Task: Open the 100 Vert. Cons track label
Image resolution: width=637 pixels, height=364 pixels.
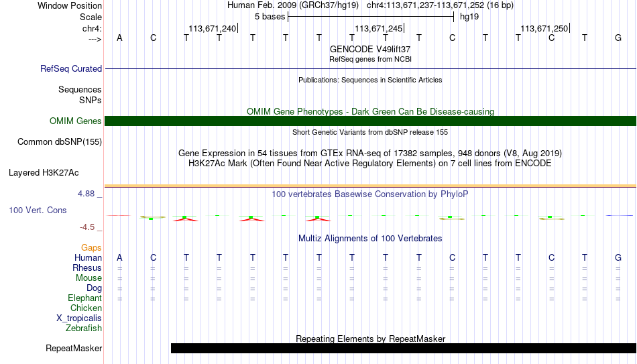Action: tap(38, 210)
